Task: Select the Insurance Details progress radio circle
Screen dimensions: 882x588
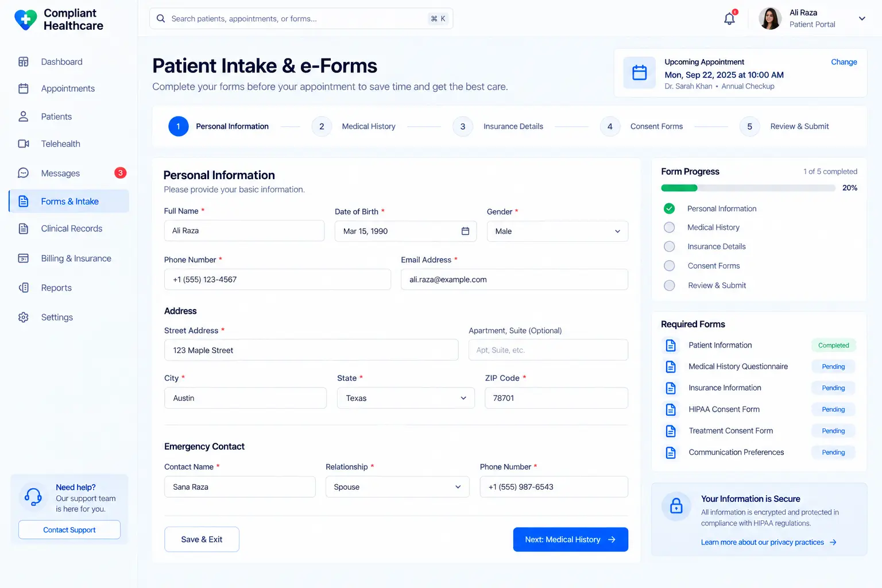Action: (669, 246)
